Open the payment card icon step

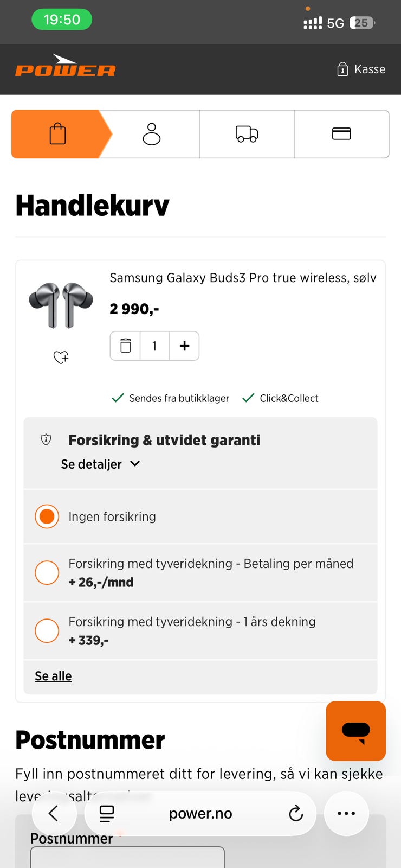point(342,134)
